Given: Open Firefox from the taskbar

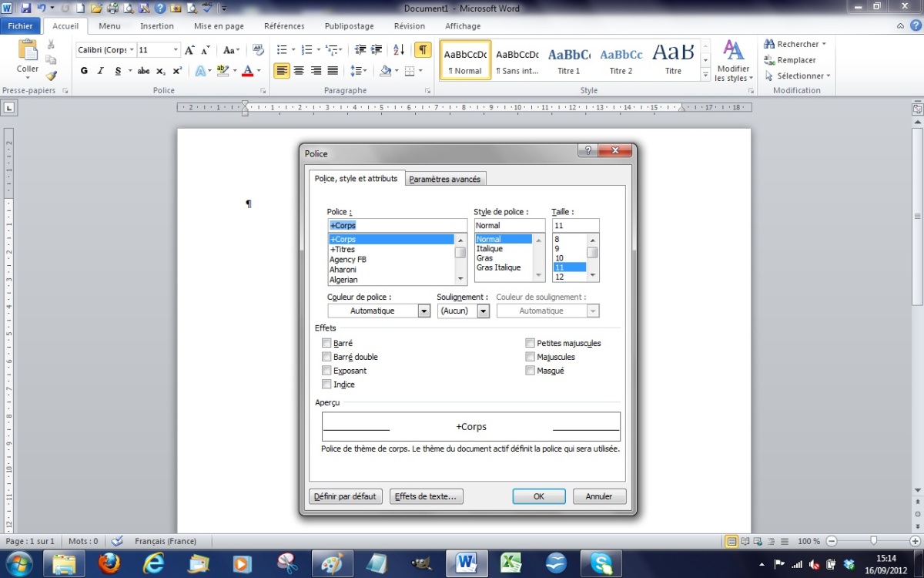Looking at the screenshot, I should tap(109, 563).
